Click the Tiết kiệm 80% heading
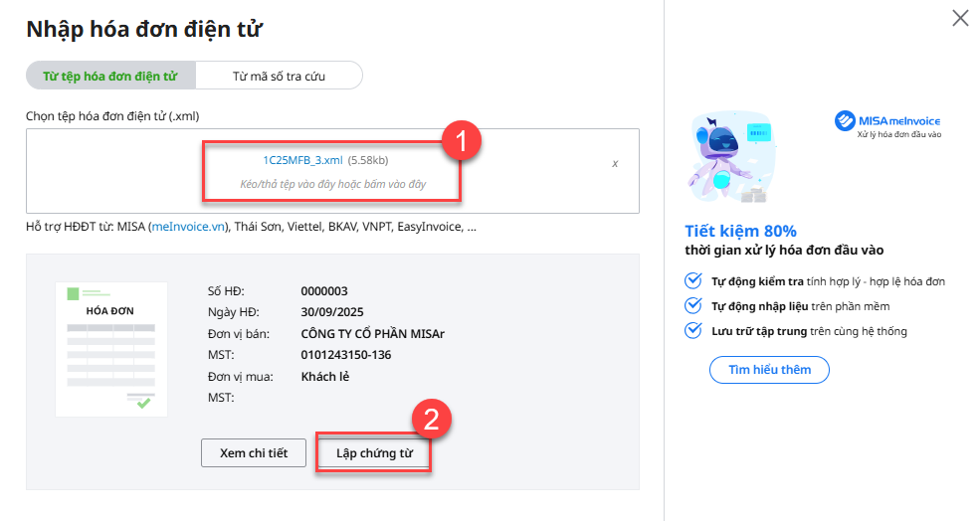The image size is (980, 521). [x=740, y=231]
